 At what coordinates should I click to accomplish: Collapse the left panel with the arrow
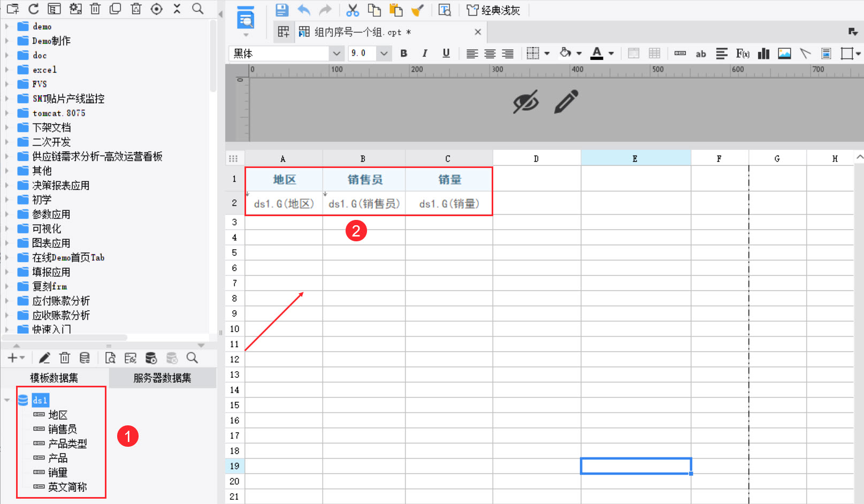(220, 14)
